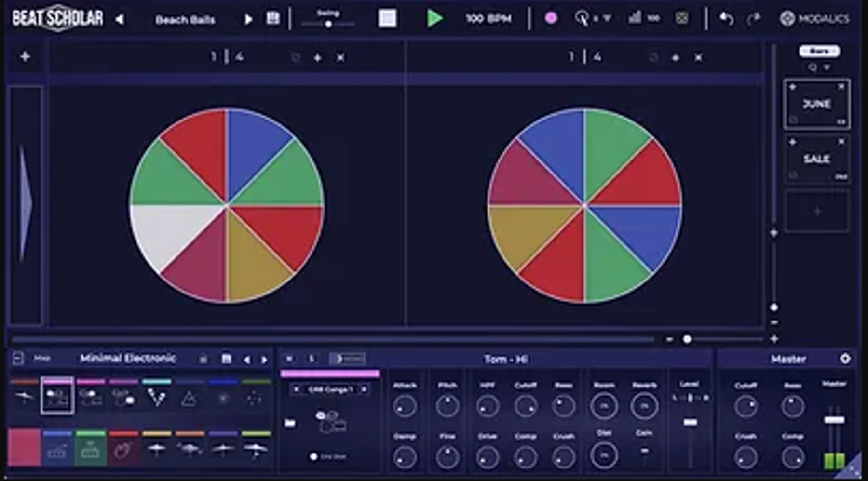Go to next preset after Beach Balls
Image resolution: width=868 pixels, height=481 pixels.
(x=248, y=19)
